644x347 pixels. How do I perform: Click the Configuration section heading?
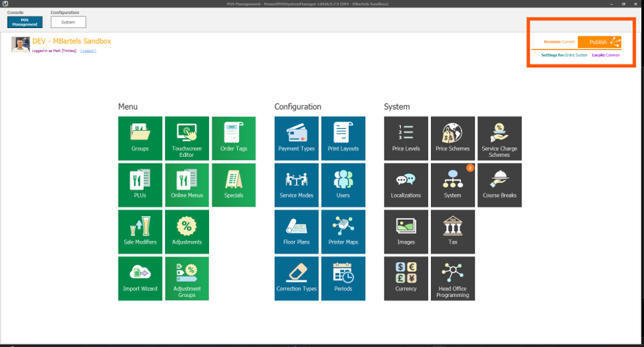pyautogui.click(x=298, y=107)
